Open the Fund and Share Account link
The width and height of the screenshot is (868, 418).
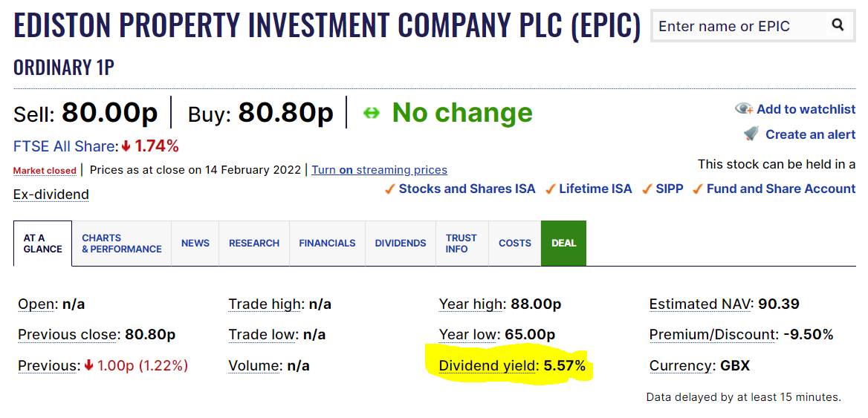[780, 189]
